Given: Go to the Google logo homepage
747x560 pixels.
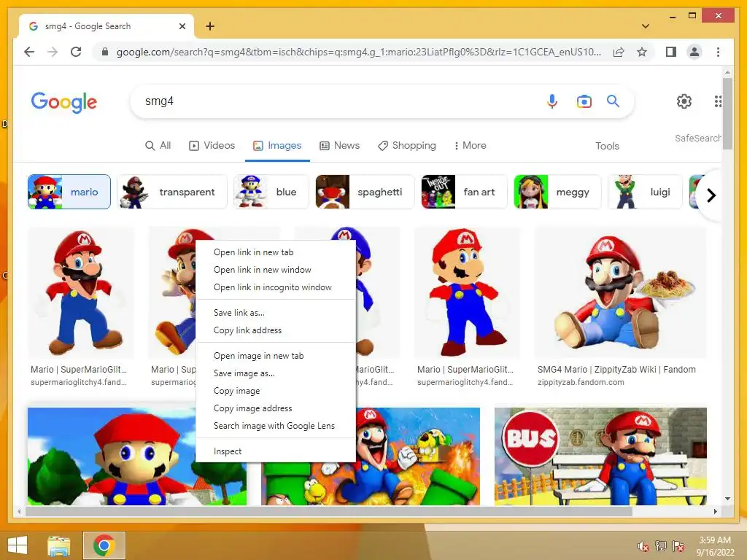Looking at the screenshot, I should [x=64, y=102].
